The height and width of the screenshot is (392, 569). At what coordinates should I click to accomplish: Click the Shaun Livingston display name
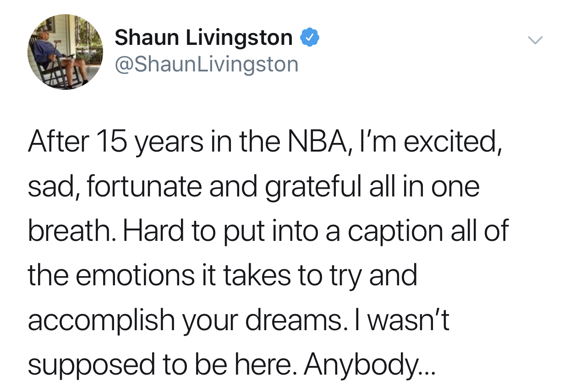[203, 38]
